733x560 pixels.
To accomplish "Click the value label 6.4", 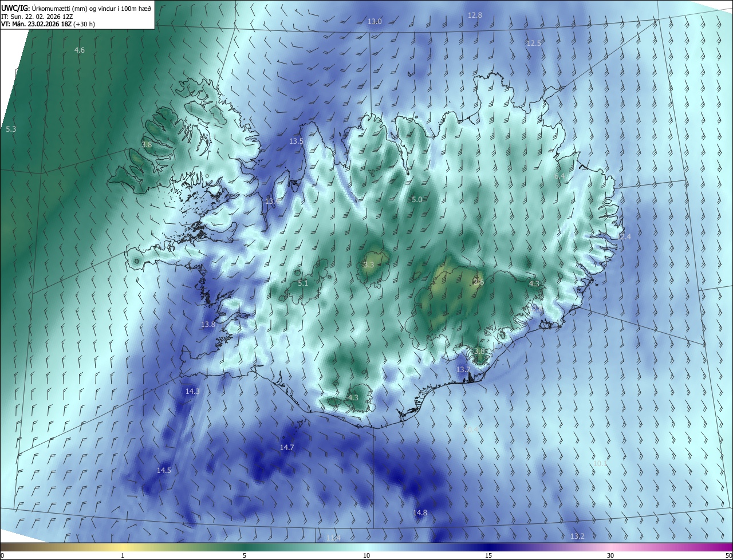I will [559, 176].
